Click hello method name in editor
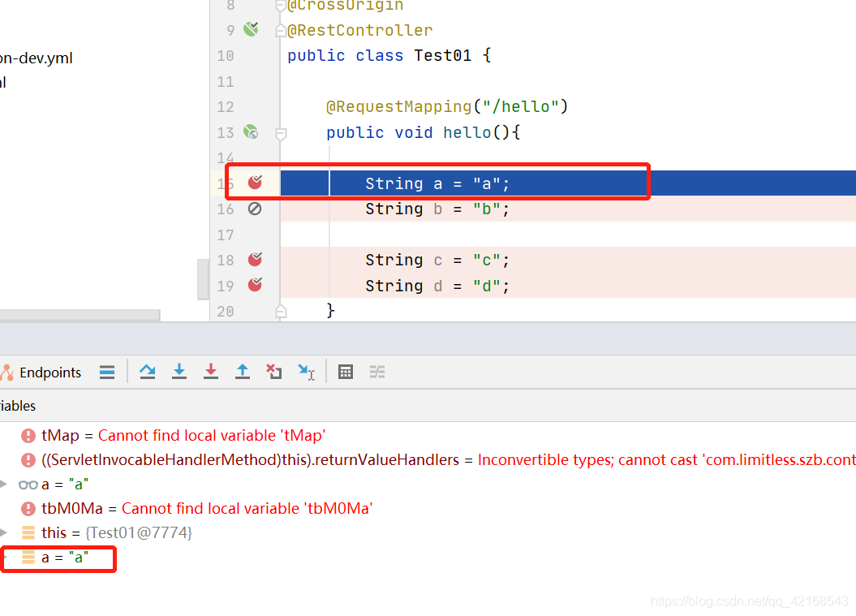 point(467,133)
